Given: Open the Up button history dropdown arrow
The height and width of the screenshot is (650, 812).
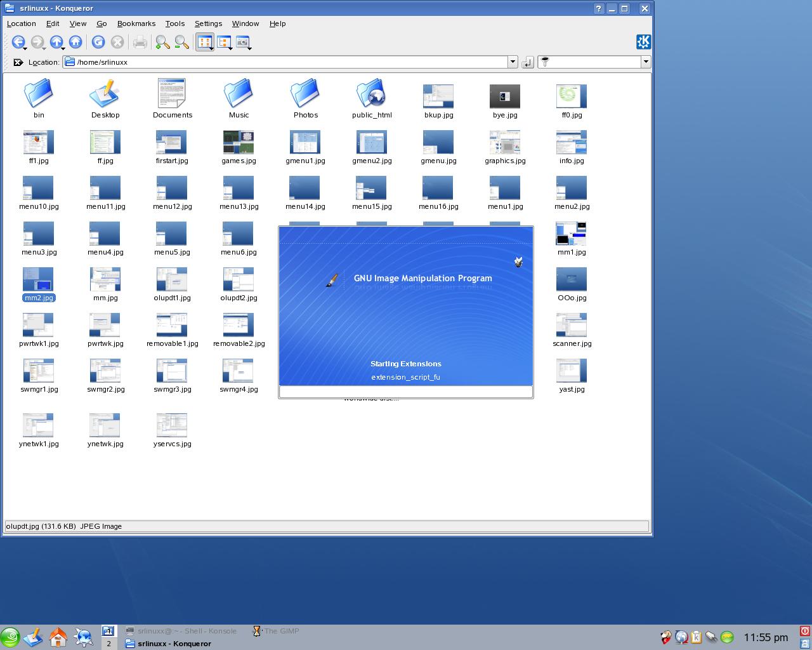Looking at the screenshot, I should 63,48.
